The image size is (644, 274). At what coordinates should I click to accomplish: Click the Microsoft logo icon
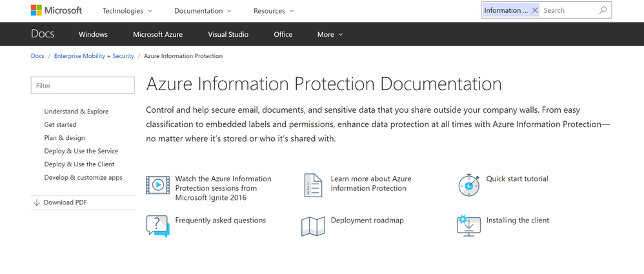coord(36,10)
